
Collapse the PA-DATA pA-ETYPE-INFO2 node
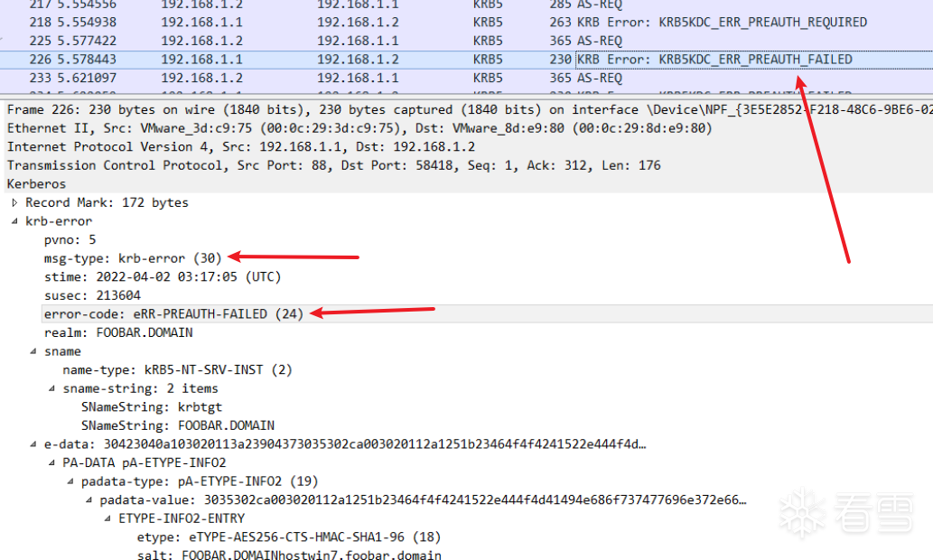pos(51,462)
